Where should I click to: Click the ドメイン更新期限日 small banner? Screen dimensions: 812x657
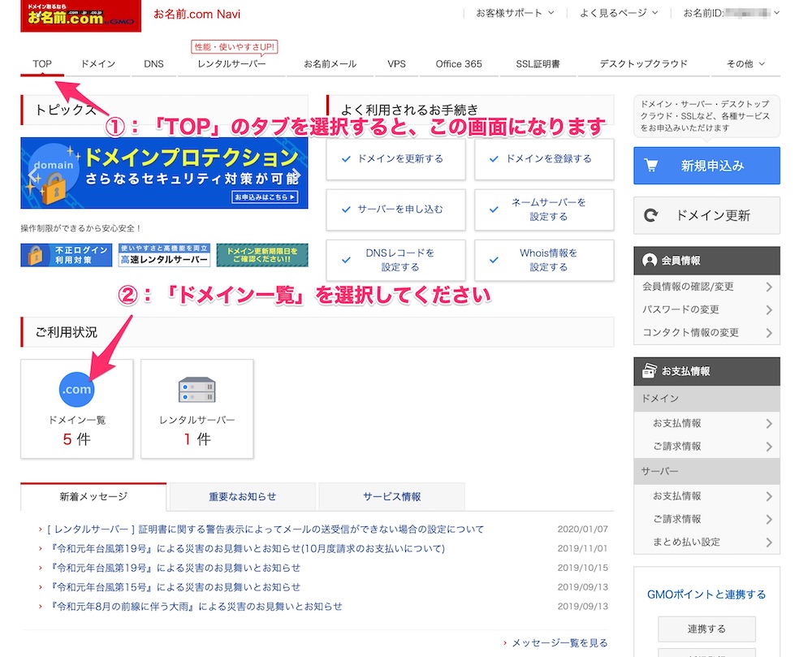pyautogui.click(x=262, y=255)
